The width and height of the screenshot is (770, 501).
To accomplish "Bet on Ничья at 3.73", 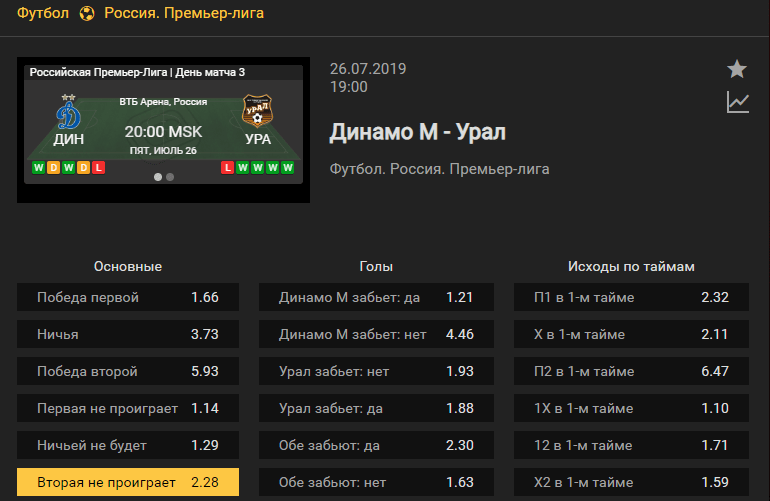I will 128,334.
